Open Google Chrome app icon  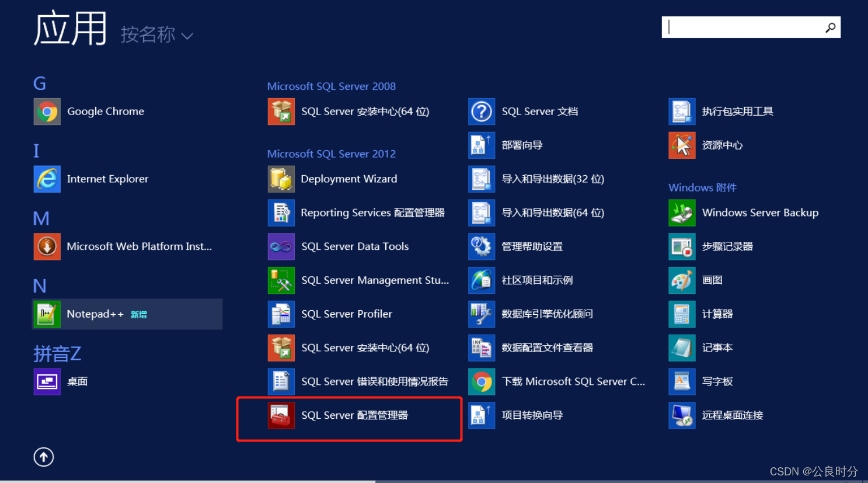(x=47, y=112)
